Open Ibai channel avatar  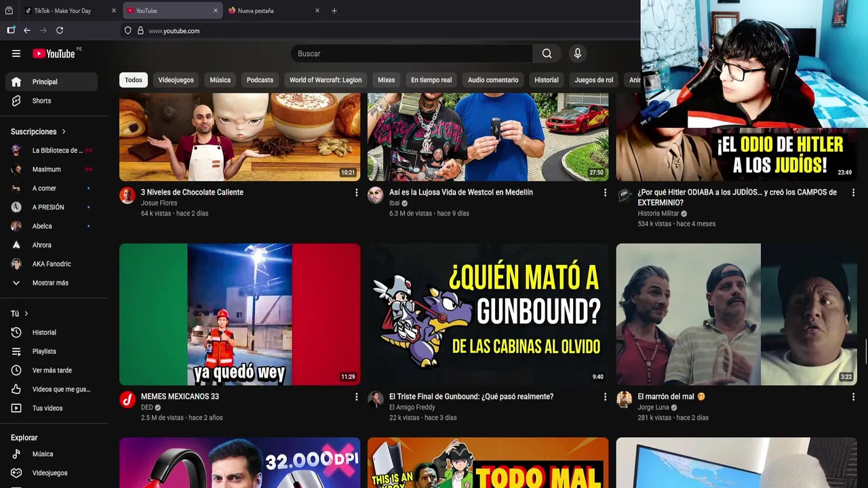pos(376,196)
